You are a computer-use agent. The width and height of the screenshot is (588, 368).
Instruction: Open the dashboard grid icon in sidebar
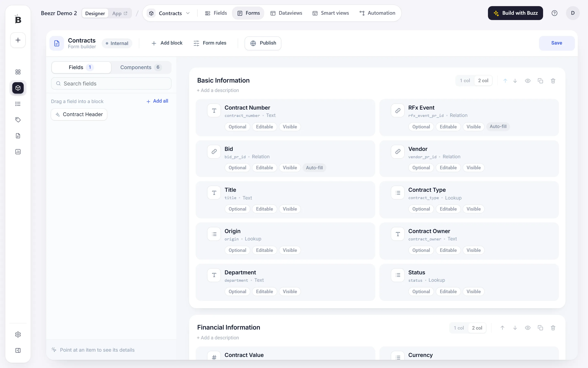[x=18, y=72]
